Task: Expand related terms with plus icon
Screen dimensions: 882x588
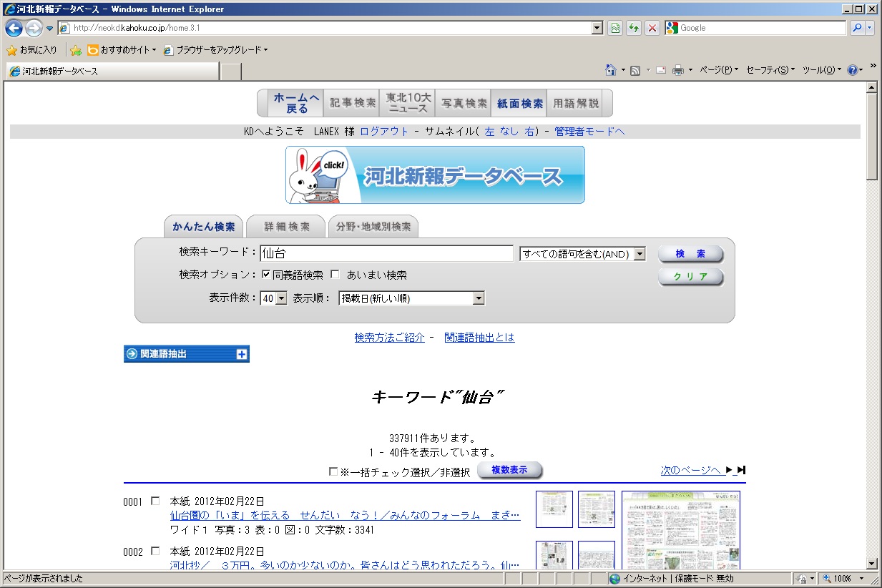Action: (x=241, y=353)
